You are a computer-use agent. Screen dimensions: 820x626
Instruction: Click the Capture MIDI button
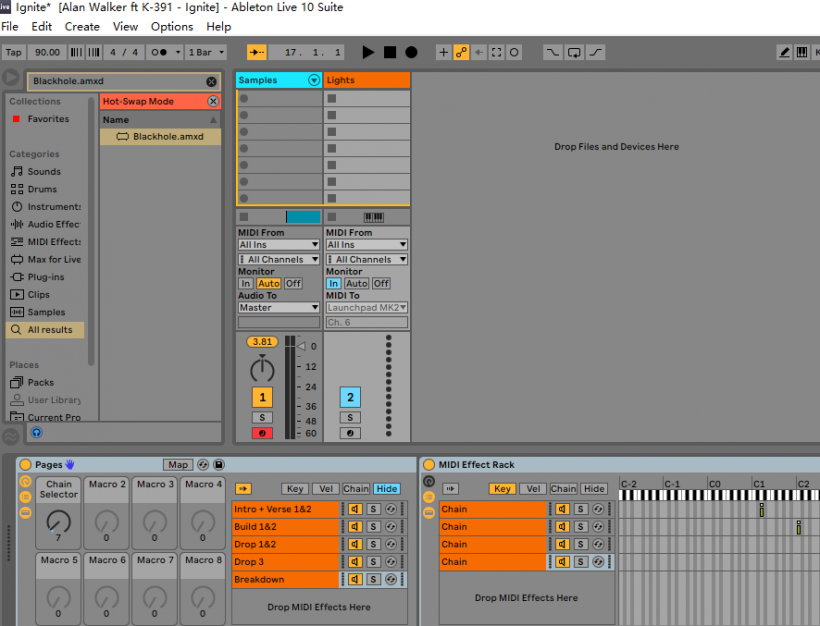[496, 52]
